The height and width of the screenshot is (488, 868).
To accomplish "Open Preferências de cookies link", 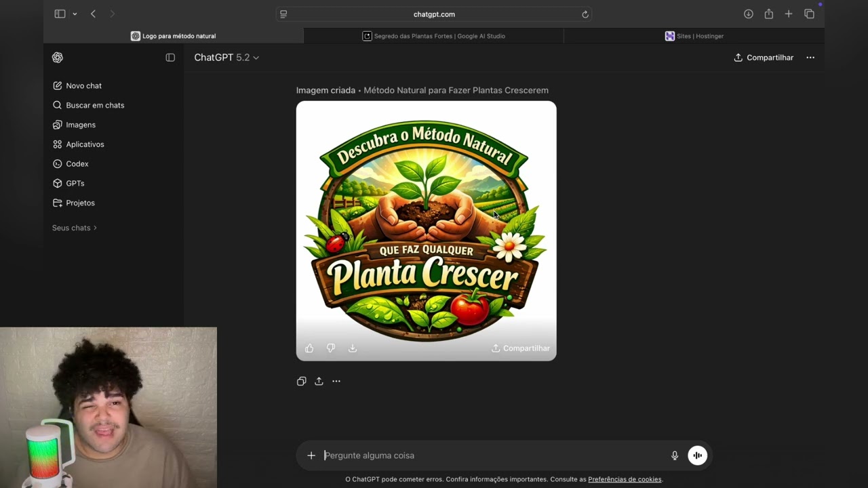I will tap(625, 479).
